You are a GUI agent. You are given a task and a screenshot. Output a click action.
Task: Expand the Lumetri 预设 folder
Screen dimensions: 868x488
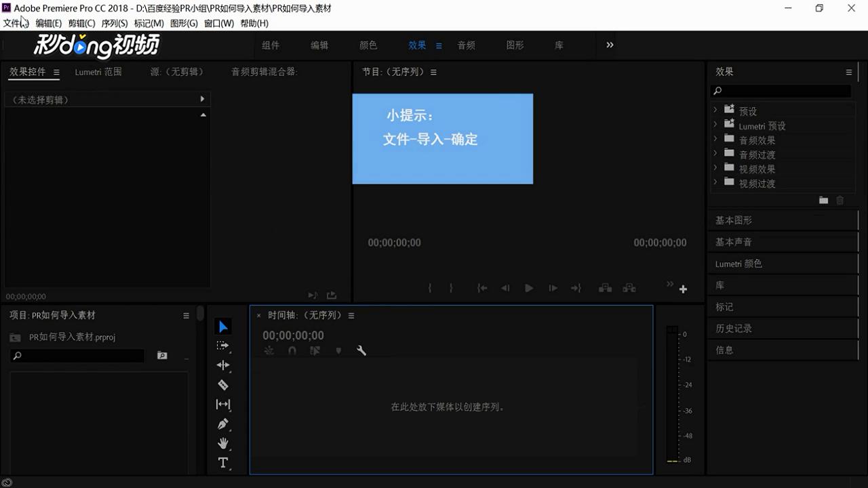click(x=715, y=124)
